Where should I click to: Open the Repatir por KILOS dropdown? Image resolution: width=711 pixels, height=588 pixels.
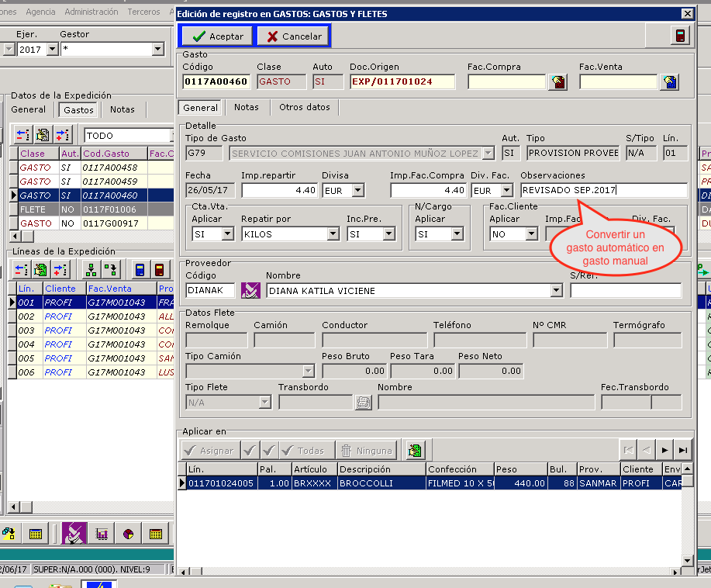333,233
